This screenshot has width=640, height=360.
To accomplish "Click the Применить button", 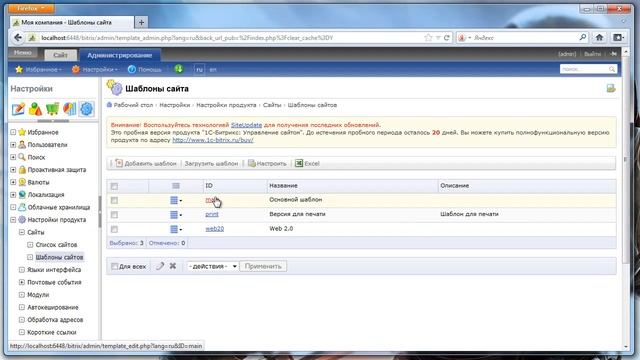I will point(263,266).
